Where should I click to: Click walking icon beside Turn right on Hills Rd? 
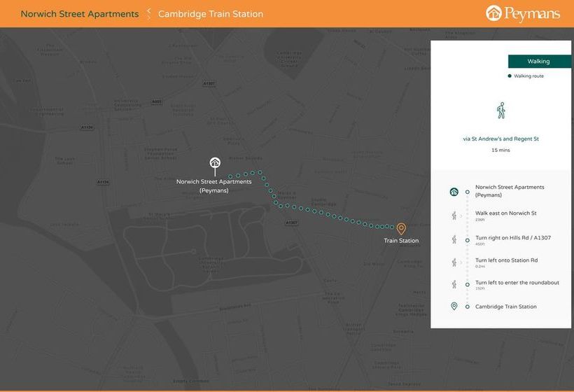454,239
